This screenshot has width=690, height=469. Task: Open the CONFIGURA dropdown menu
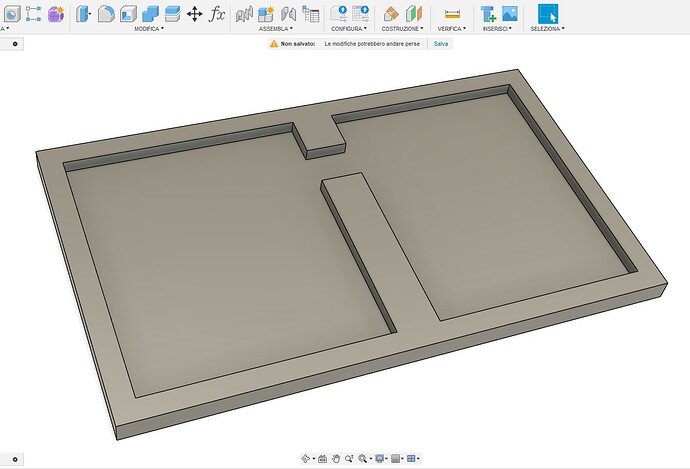tap(349, 29)
